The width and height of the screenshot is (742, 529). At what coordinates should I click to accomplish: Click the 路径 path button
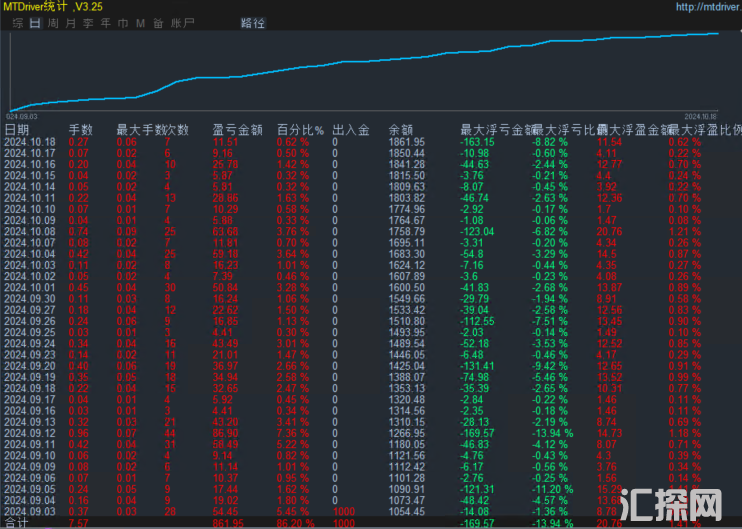pos(253,22)
